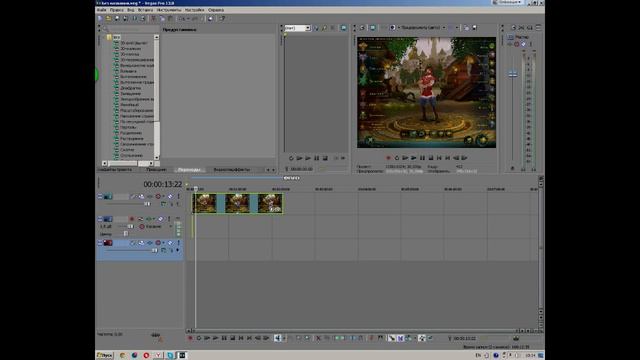Click play under the video preview
Image resolution: width=640 pixels, height=360 pixels.
click(413, 158)
